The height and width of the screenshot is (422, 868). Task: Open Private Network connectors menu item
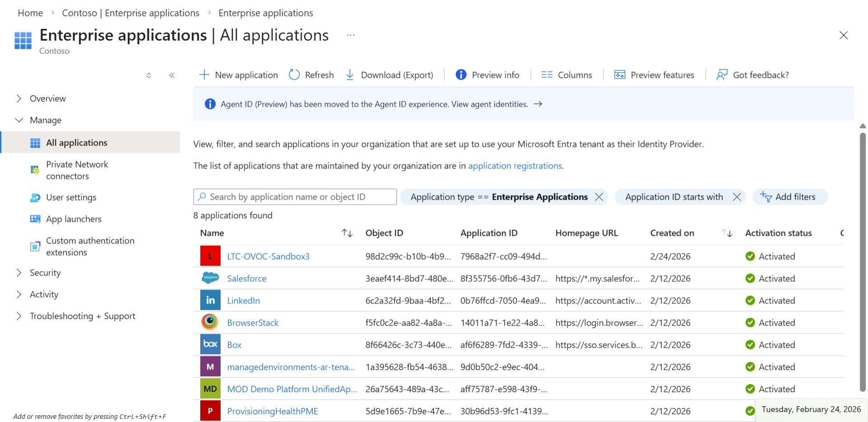point(77,170)
